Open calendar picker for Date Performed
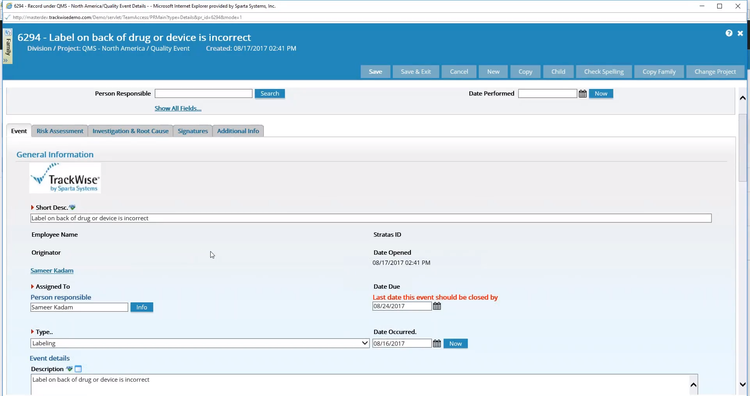 (582, 94)
